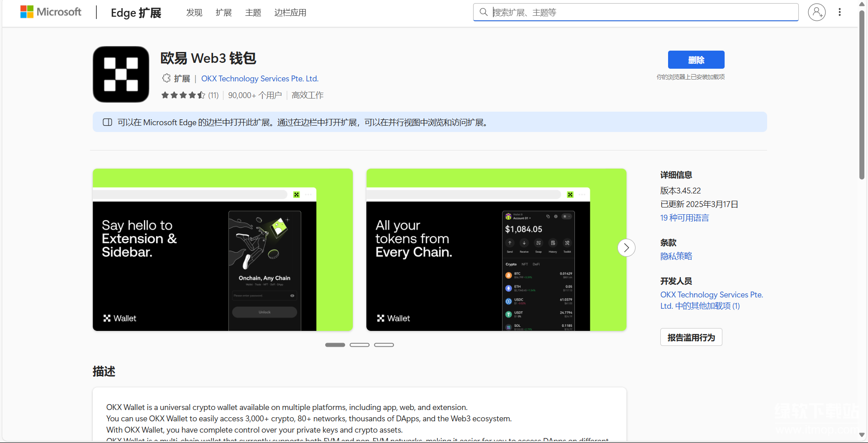The width and height of the screenshot is (868, 443).
Task: Go to the 主题 tab
Action: point(253,13)
